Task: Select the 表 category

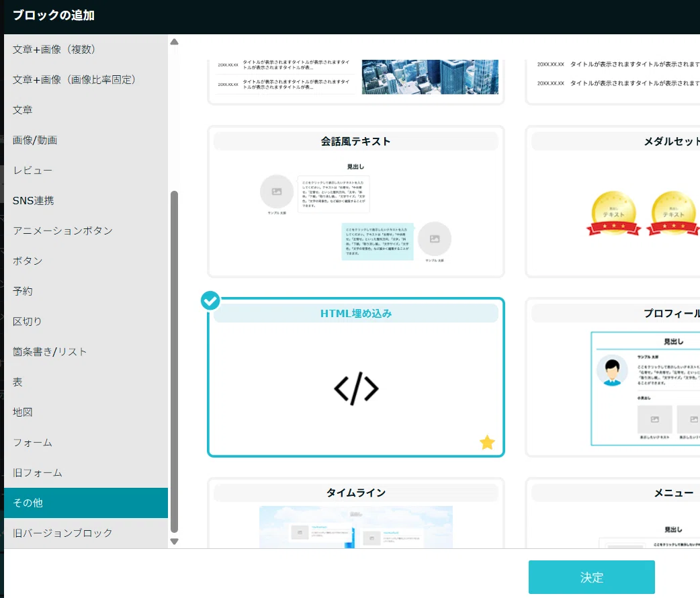Action: tap(86, 382)
